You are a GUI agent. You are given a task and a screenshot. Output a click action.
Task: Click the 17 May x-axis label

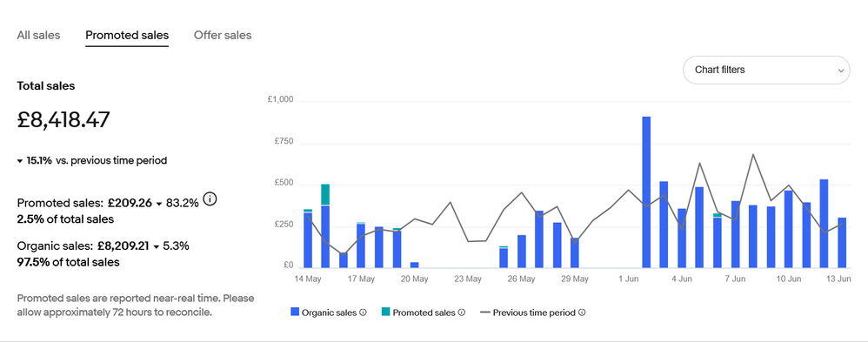click(361, 279)
